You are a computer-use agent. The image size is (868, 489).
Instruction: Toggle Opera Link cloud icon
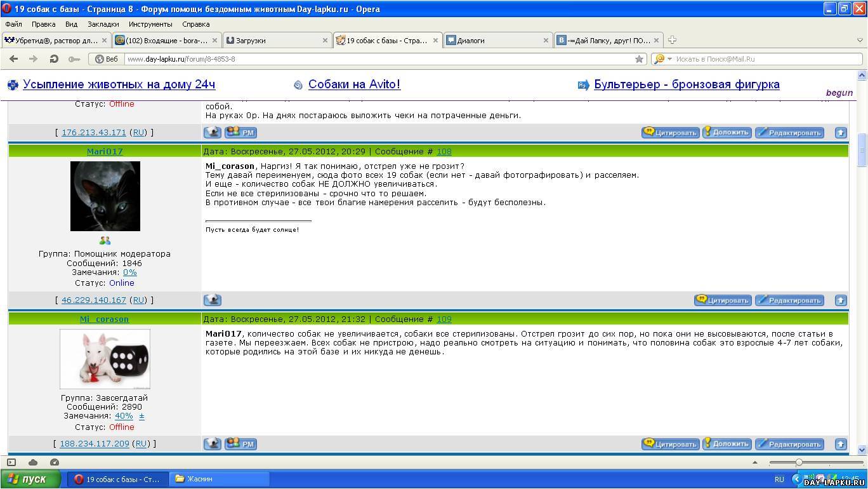[x=33, y=462]
